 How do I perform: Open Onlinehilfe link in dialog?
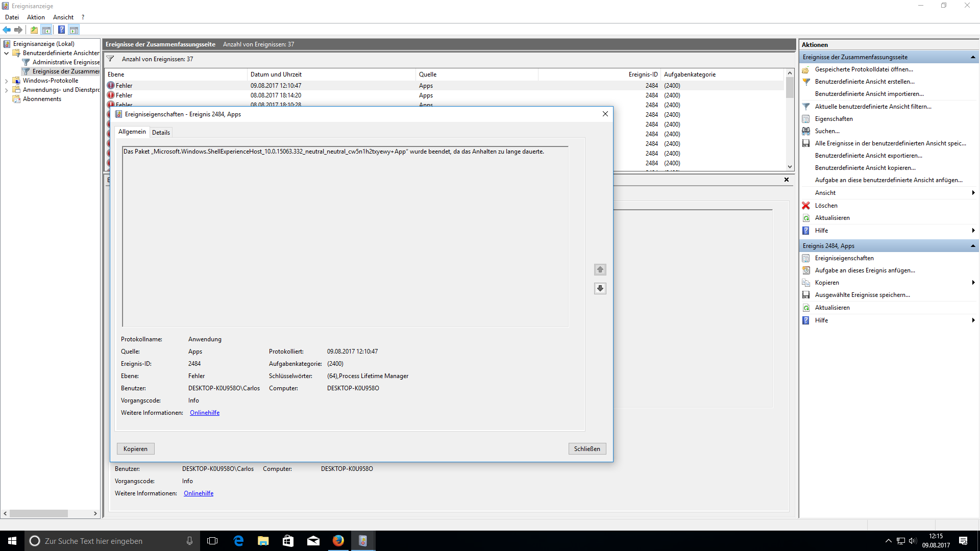tap(205, 413)
